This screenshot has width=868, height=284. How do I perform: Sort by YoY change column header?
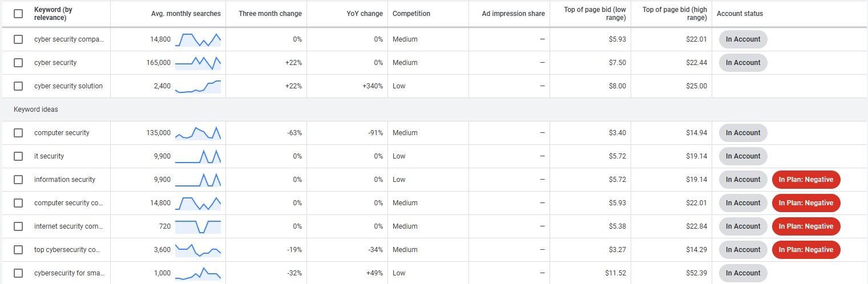pyautogui.click(x=365, y=14)
